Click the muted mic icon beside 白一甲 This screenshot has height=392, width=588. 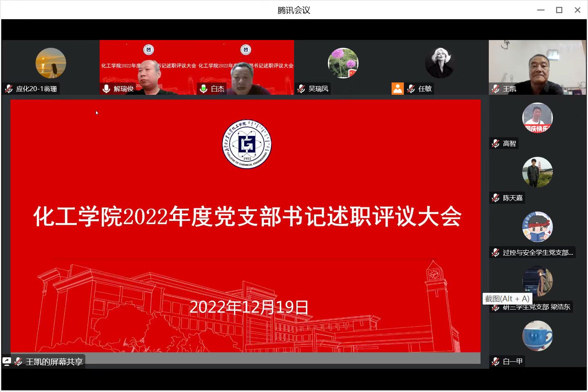click(x=496, y=361)
